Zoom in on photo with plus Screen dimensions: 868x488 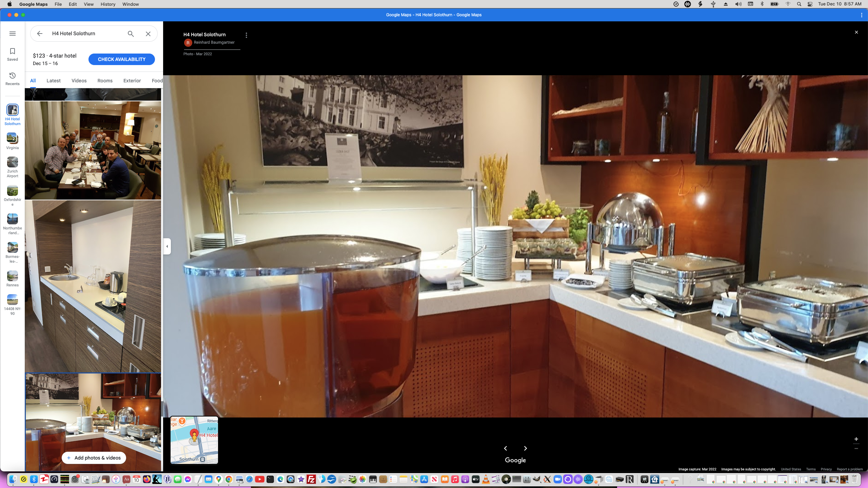click(856, 439)
